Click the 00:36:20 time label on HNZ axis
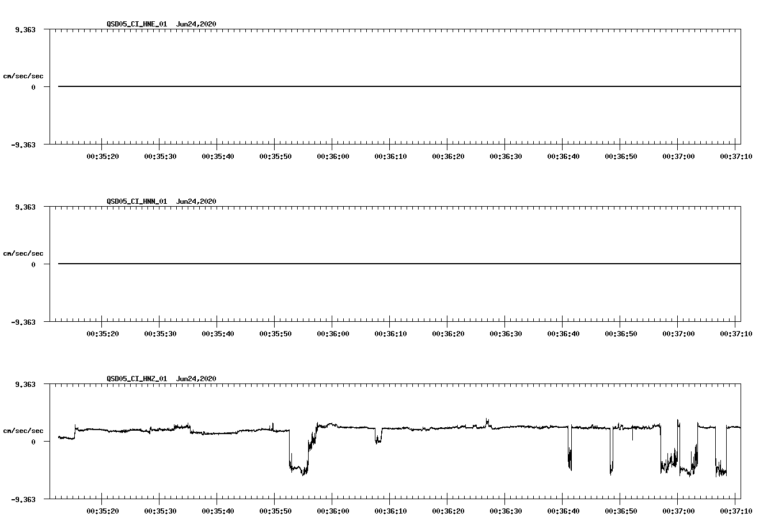The image size is (782, 532). [448, 511]
